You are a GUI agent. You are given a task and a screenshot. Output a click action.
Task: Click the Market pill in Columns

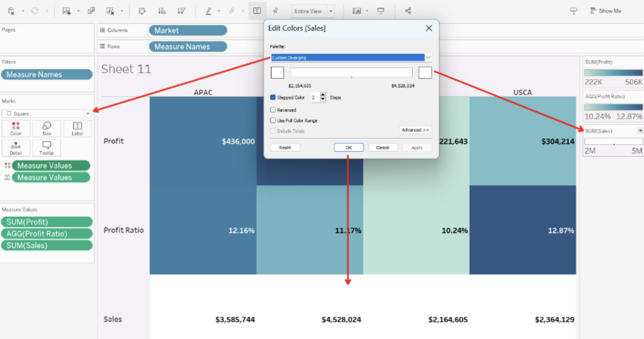pyautogui.click(x=187, y=30)
